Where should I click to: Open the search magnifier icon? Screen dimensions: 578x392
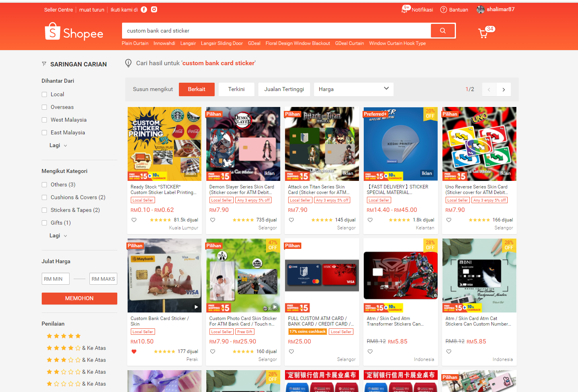(x=442, y=30)
